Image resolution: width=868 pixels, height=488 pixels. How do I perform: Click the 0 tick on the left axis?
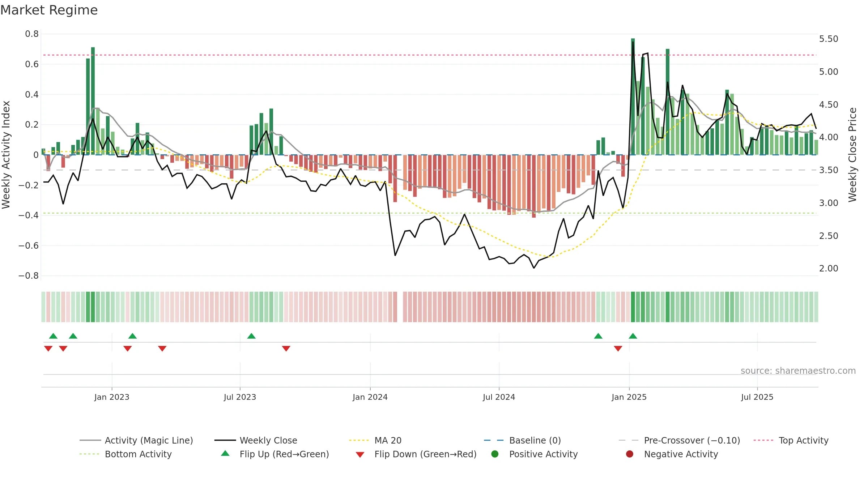(x=36, y=155)
